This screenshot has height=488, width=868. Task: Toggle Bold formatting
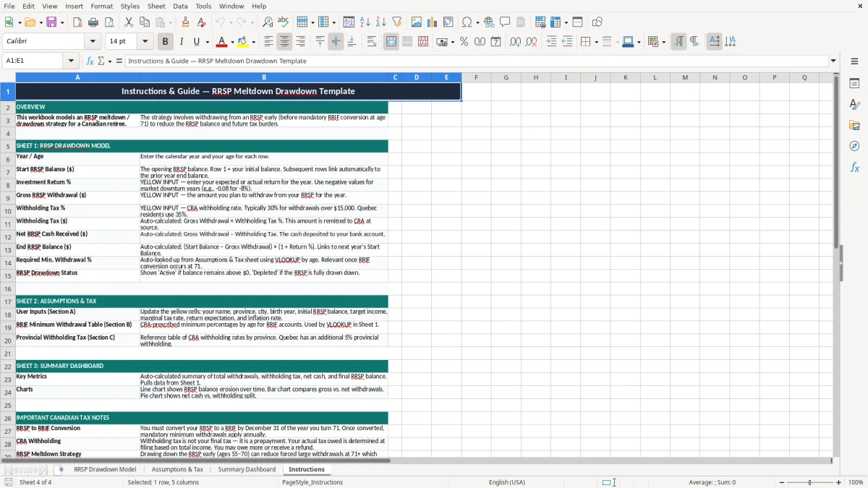(x=165, y=42)
